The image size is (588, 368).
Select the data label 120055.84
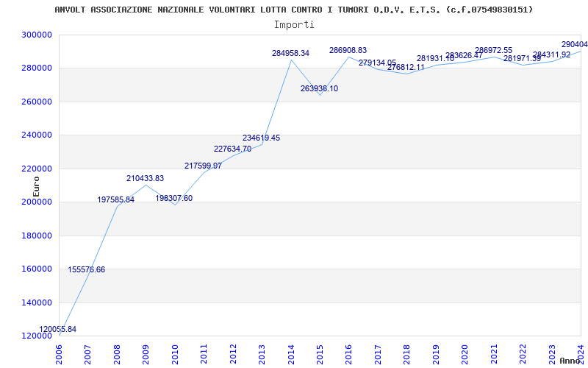[x=58, y=329]
